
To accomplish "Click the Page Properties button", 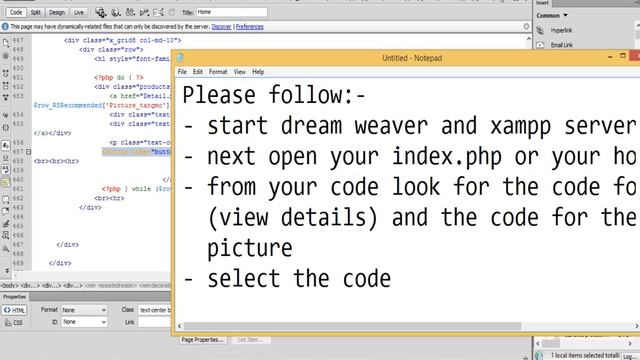I will click(x=202, y=340).
